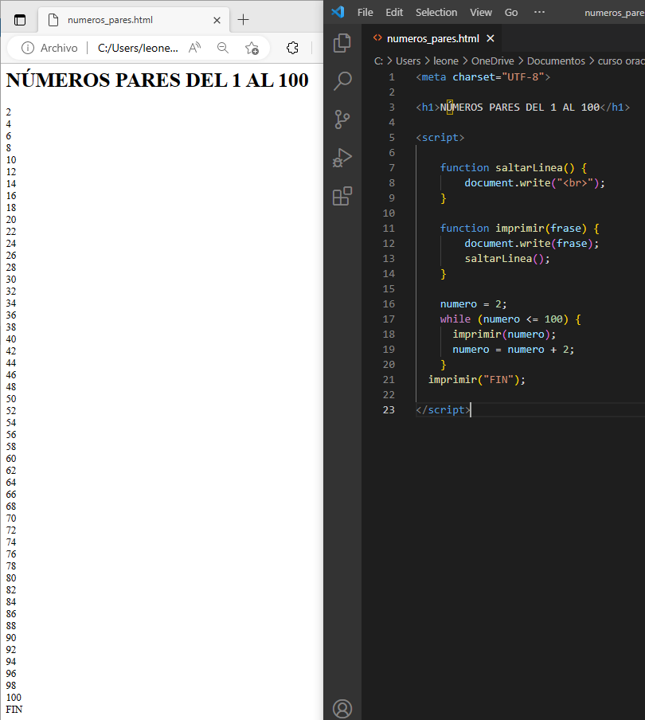Click the 'while (numero <= 100)' code line
Viewport: 645px width, 720px height.
(510, 319)
